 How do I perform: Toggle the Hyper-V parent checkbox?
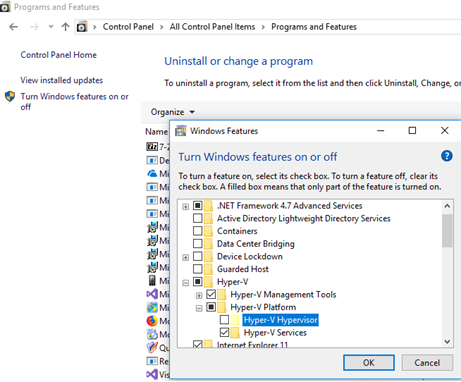[x=198, y=282]
